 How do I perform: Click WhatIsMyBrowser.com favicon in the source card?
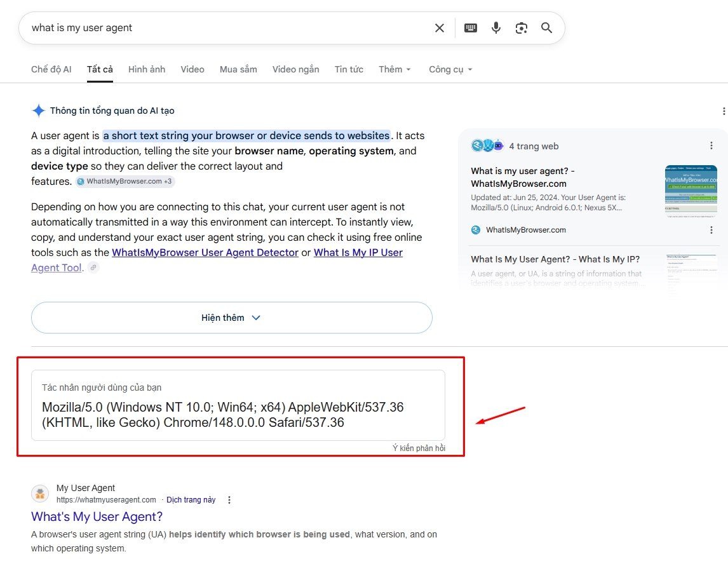[x=476, y=230]
